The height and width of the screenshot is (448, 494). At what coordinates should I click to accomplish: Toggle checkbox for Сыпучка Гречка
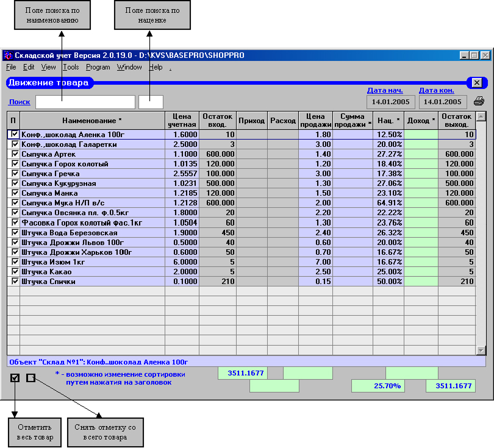[15, 173]
